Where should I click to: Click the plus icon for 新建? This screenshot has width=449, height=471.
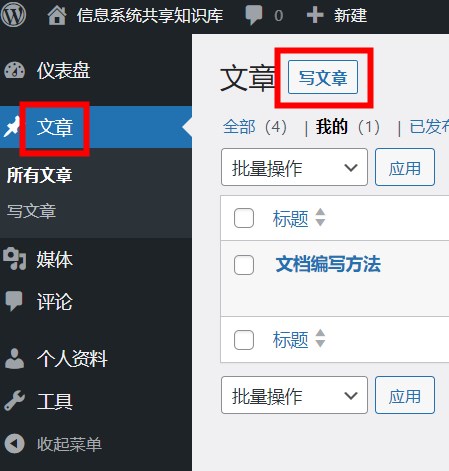pos(315,15)
